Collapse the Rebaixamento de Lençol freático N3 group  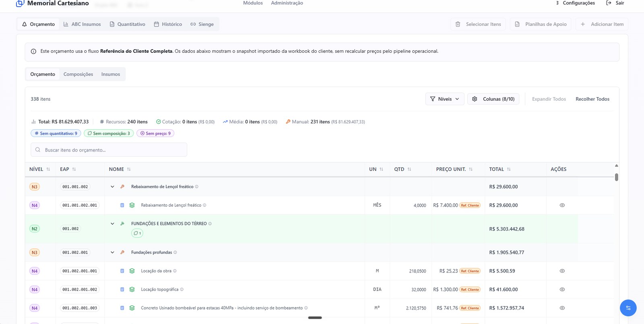(112, 187)
